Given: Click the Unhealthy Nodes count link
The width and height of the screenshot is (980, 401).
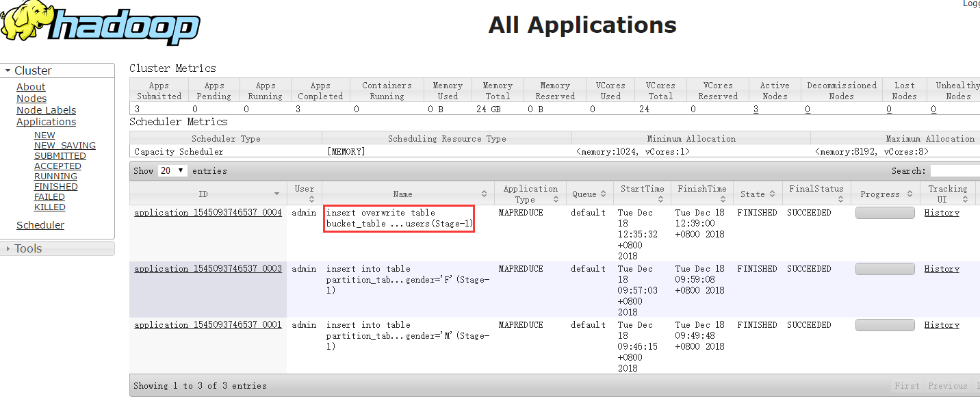Looking at the screenshot, I should tap(933, 109).
